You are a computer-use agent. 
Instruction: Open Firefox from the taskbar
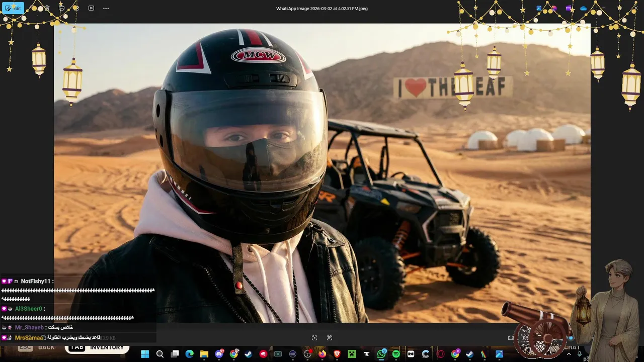pos(322,354)
